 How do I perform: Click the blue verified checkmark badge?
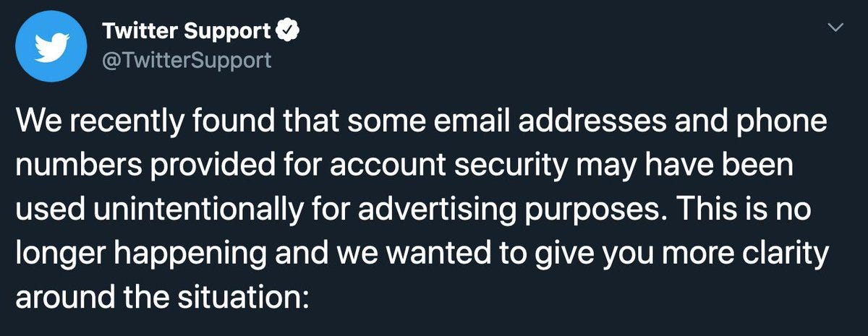pyautogui.click(x=286, y=32)
